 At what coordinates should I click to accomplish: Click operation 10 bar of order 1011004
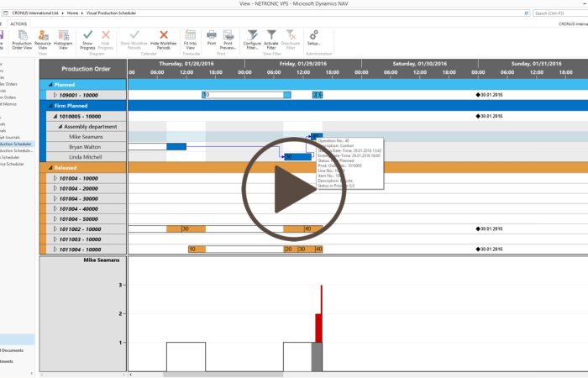click(x=197, y=249)
